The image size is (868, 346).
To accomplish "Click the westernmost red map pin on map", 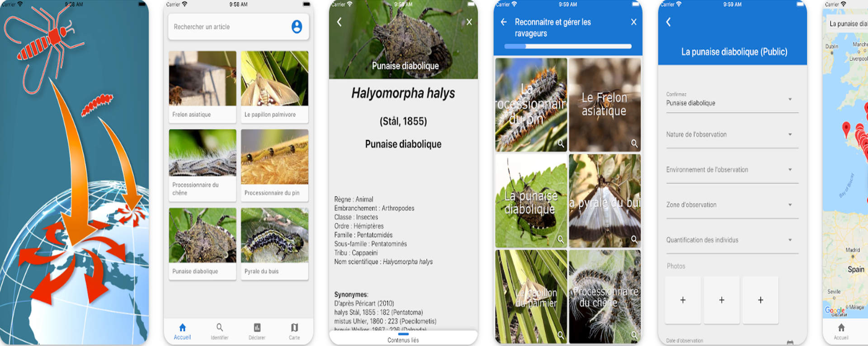I will click(846, 130).
